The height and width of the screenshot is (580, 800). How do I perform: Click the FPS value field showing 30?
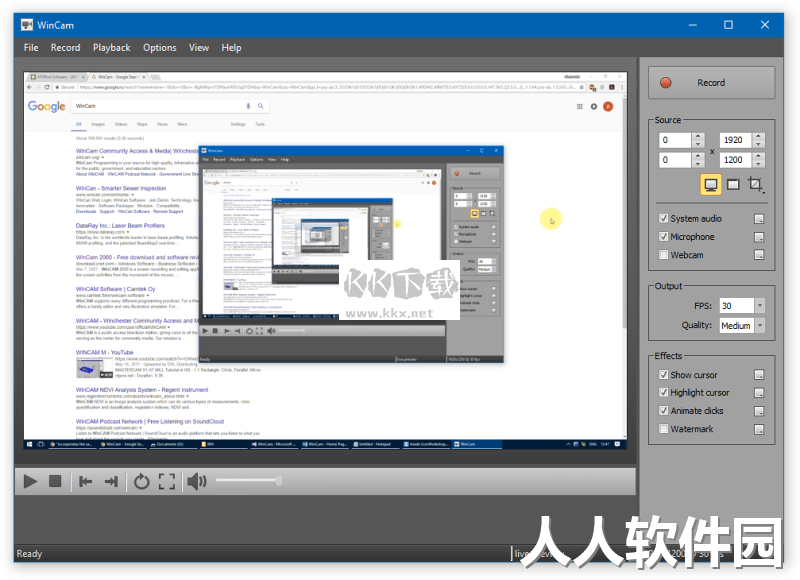(x=736, y=306)
